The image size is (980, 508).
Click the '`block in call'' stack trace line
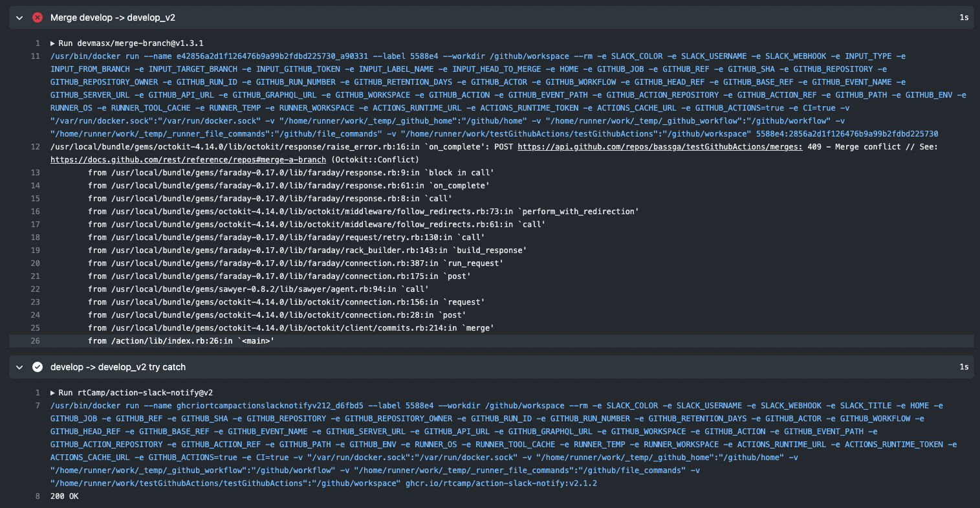[291, 173]
